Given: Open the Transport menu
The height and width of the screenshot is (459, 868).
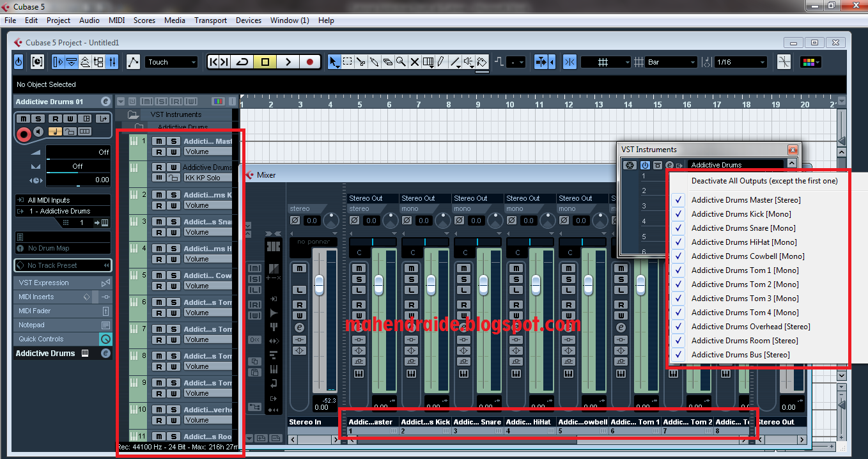Looking at the screenshot, I should (x=211, y=20).
